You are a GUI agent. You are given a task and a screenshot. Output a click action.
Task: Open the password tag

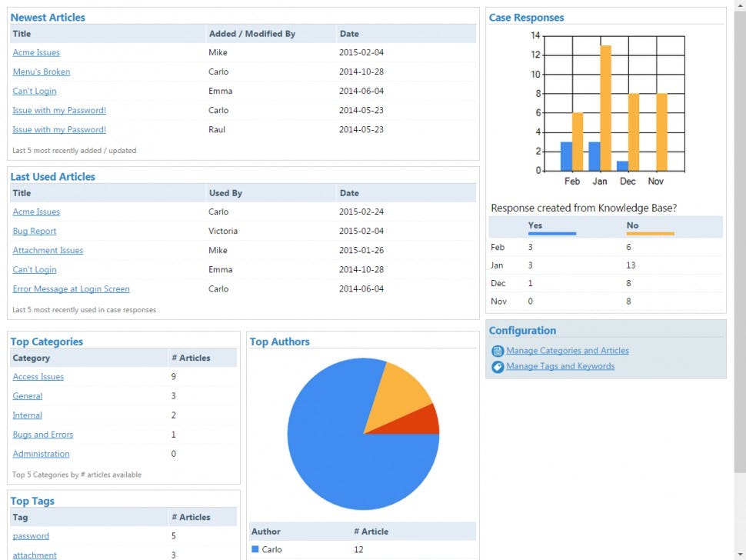tap(31, 536)
